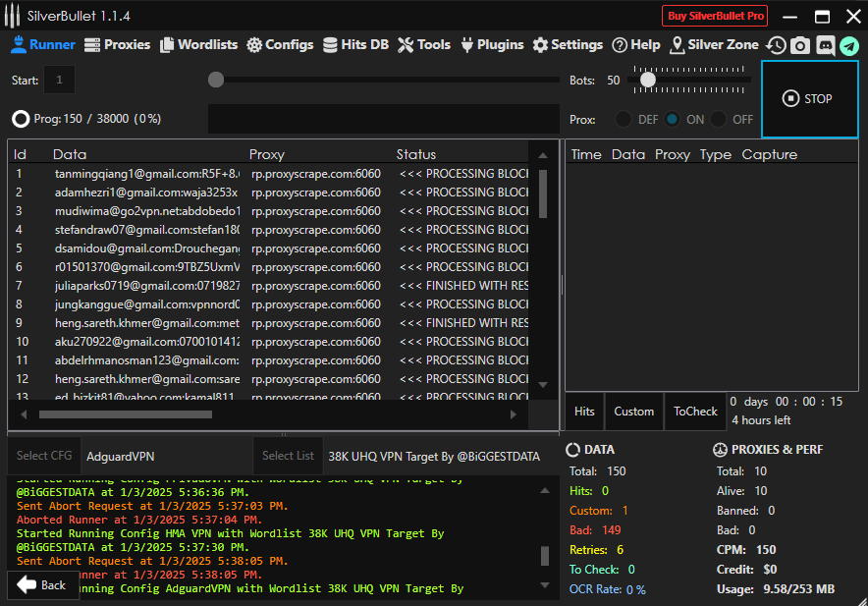Click the Back button

[42, 584]
